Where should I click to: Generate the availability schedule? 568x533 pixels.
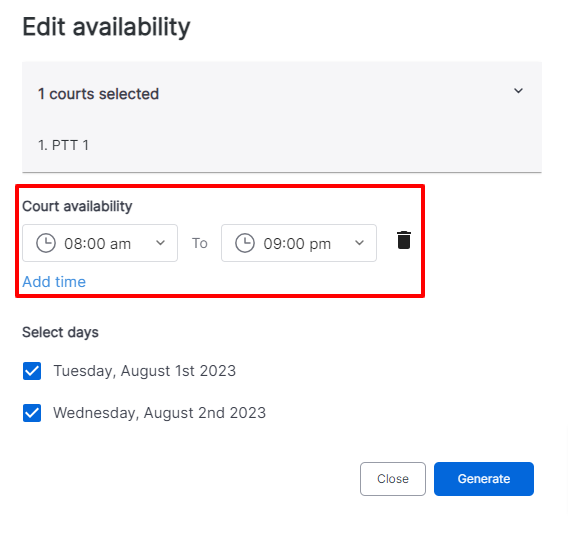coord(484,479)
